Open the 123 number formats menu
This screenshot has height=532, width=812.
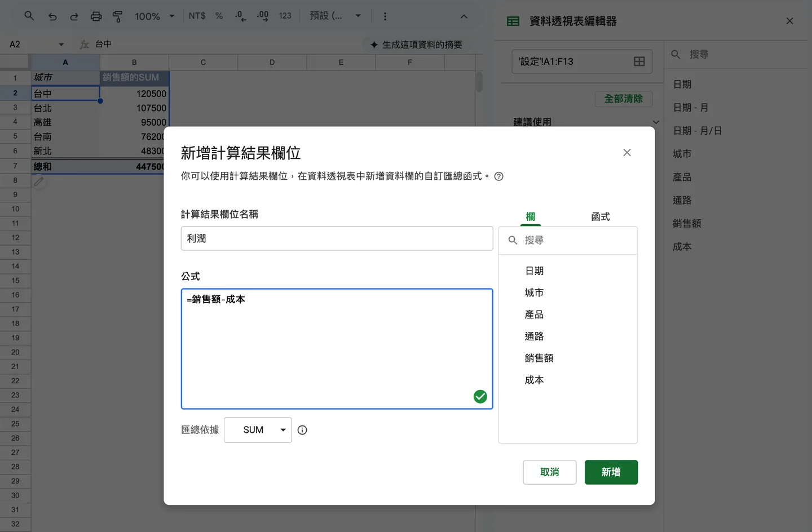pyautogui.click(x=285, y=16)
